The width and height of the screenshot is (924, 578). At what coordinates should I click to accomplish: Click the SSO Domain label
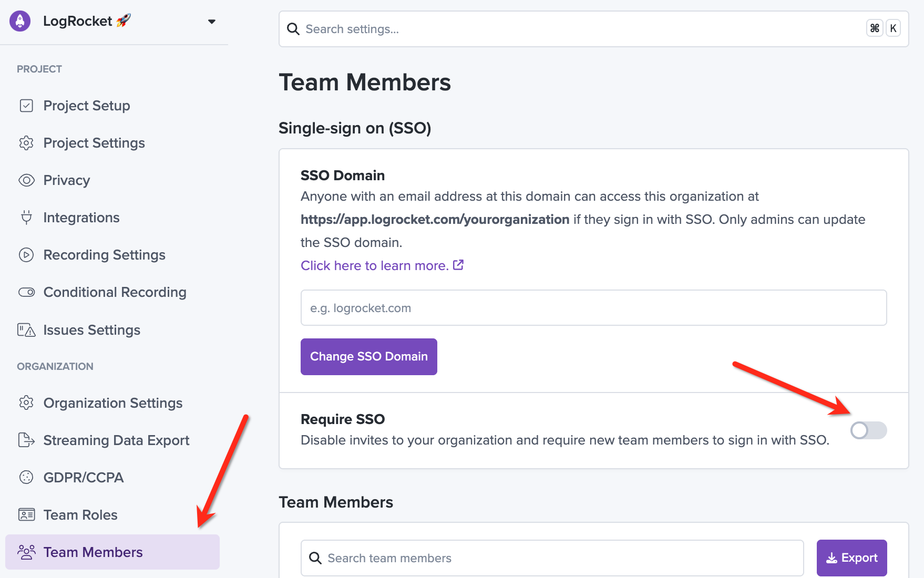[343, 176]
